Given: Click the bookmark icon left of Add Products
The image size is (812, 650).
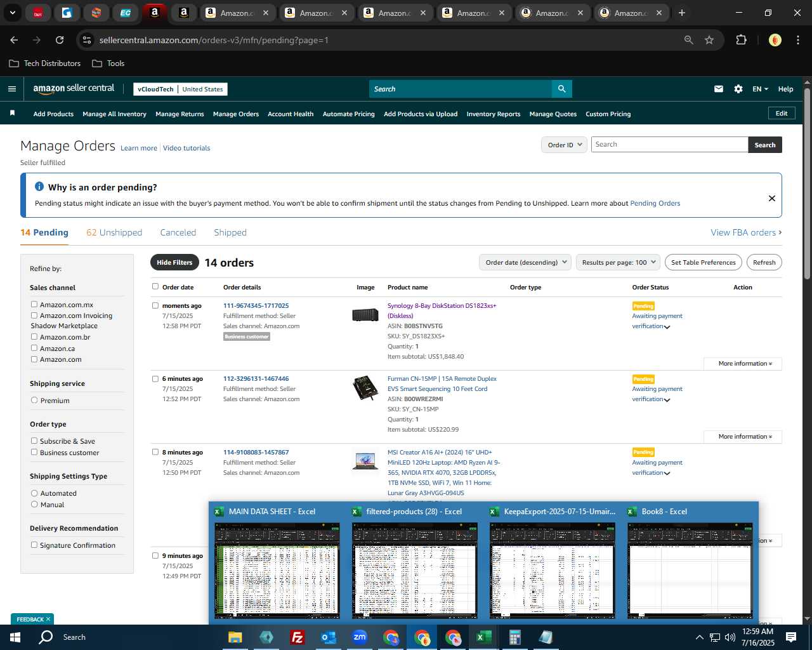Looking at the screenshot, I should [x=12, y=113].
